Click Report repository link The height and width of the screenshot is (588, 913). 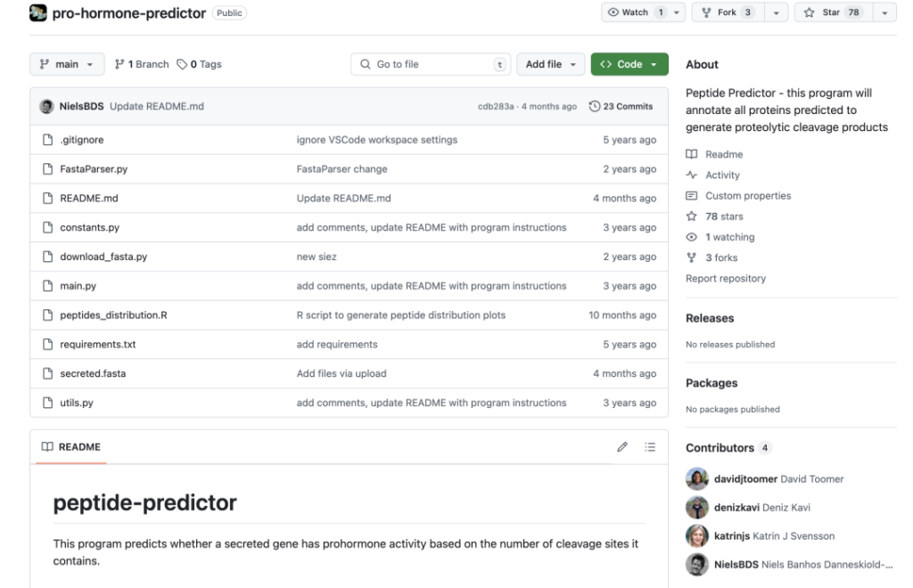coord(725,278)
